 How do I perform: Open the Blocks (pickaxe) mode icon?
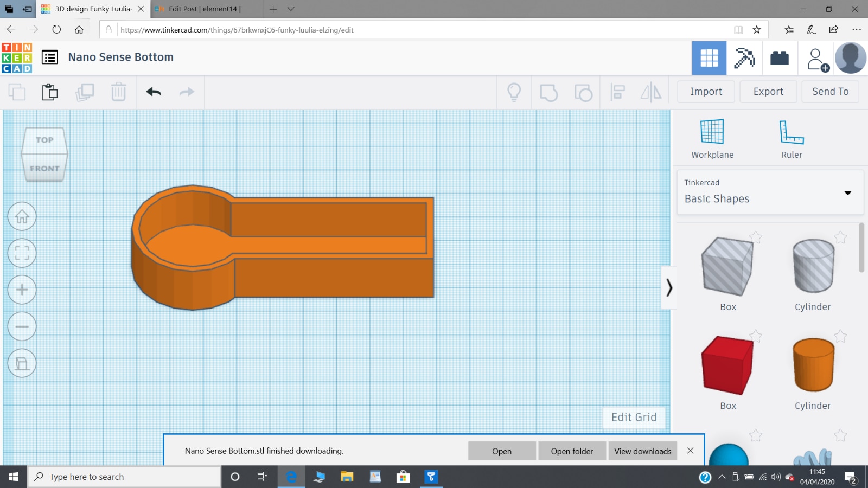click(x=744, y=58)
